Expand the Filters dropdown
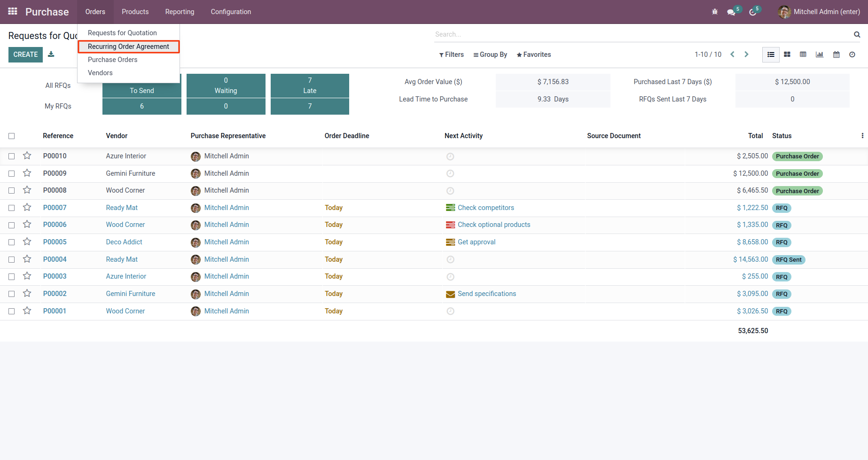Screen dimensions: 868x460 [x=451, y=55]
